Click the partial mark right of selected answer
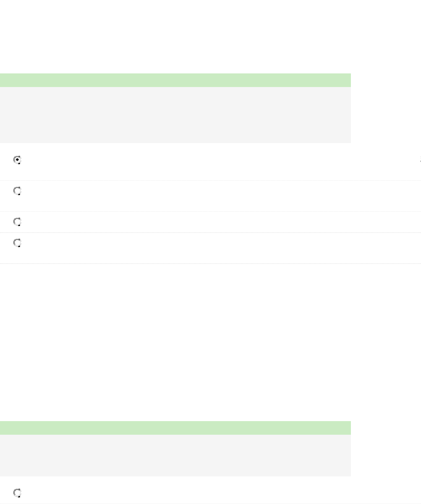The width and height of the screenshot is (421, 504). [x=420, y=160]
